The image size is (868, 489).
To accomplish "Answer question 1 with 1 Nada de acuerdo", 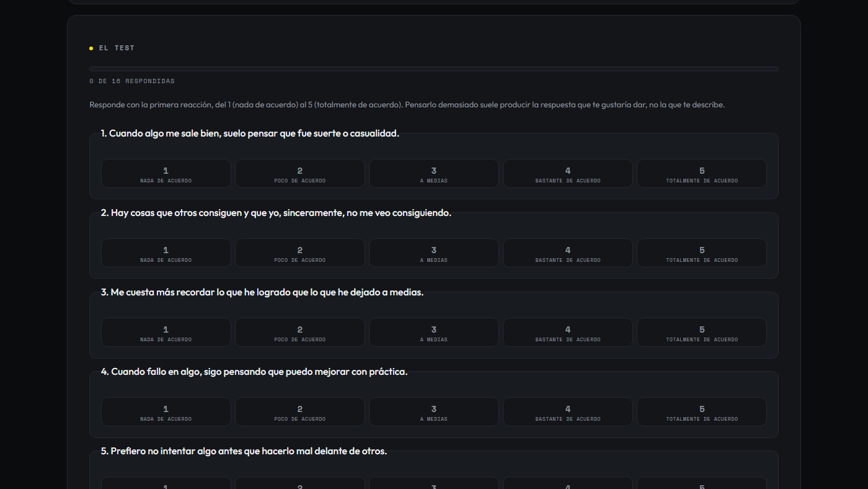I will (166, 173).
